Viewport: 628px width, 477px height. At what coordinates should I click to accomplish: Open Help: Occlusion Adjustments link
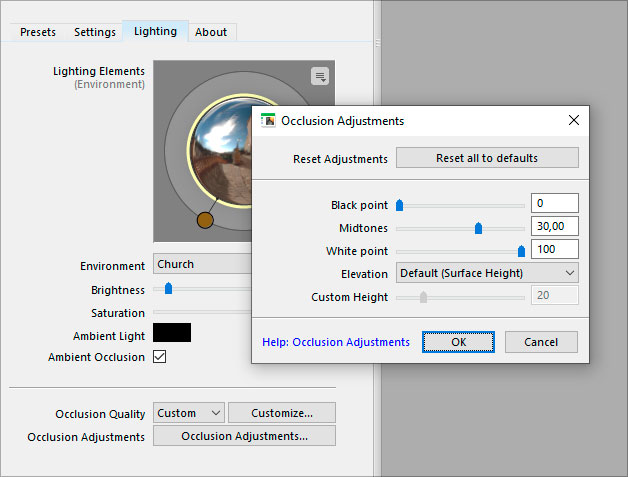tap(336, 342)
